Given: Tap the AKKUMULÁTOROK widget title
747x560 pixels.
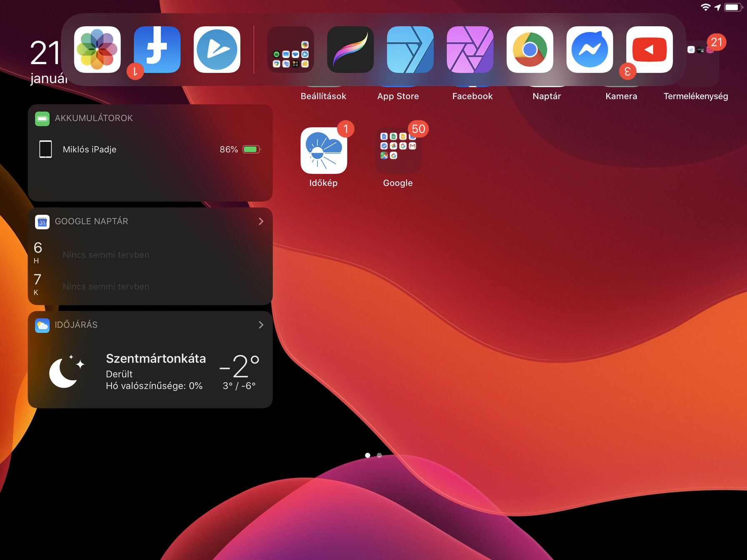Looking at the screenshot, I should coord(94,118).
